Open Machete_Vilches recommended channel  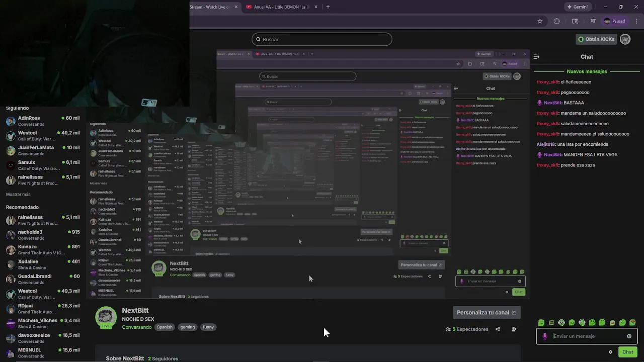pos(43,323)
